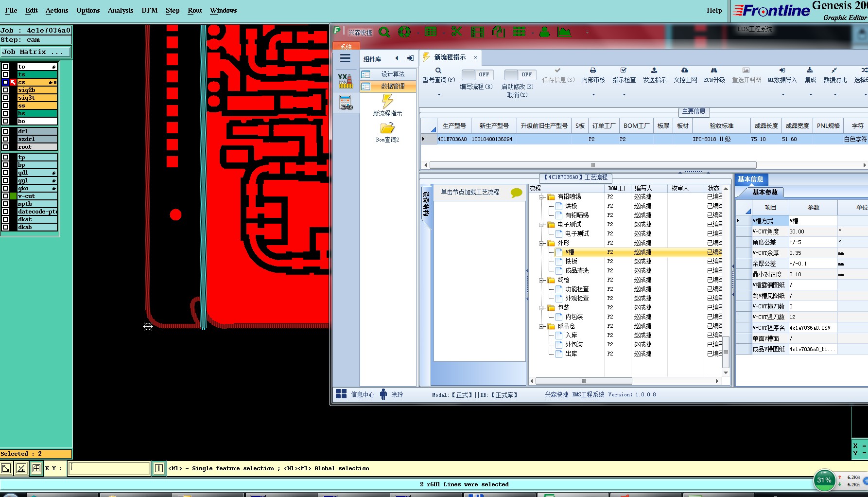Image resolution: width=868 pixels, height=497 pixels.
Task: Open the Analysis menu
Action: click(121, 10)
